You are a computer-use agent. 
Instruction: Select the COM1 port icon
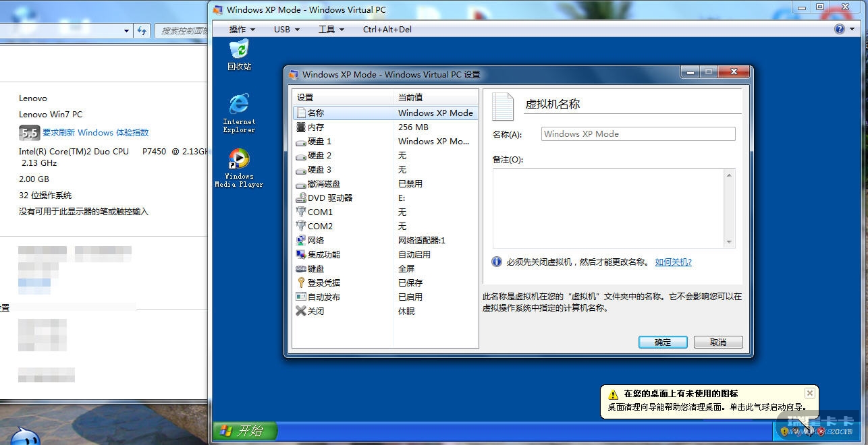(x=301, y=212)
